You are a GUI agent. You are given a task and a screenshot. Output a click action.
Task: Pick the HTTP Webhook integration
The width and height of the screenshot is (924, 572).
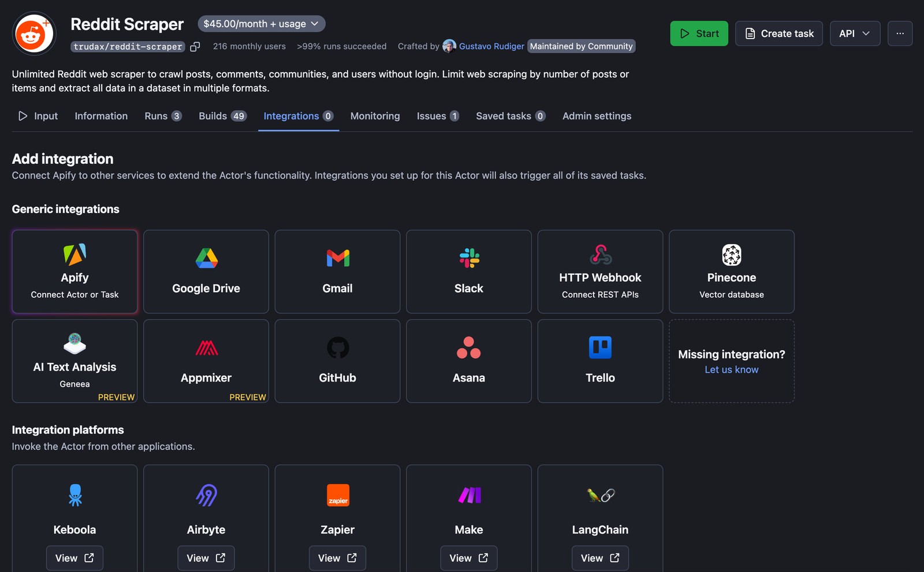point(600,272)
